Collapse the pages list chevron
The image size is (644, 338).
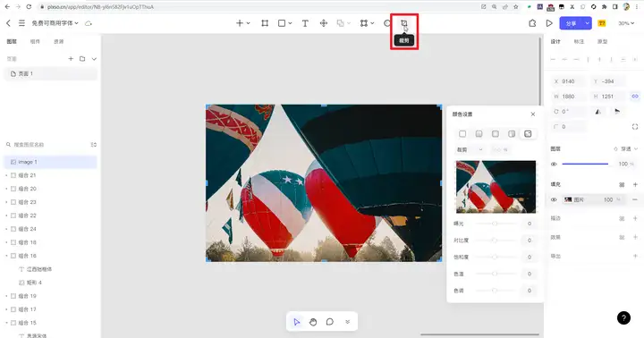coord(94,59)
